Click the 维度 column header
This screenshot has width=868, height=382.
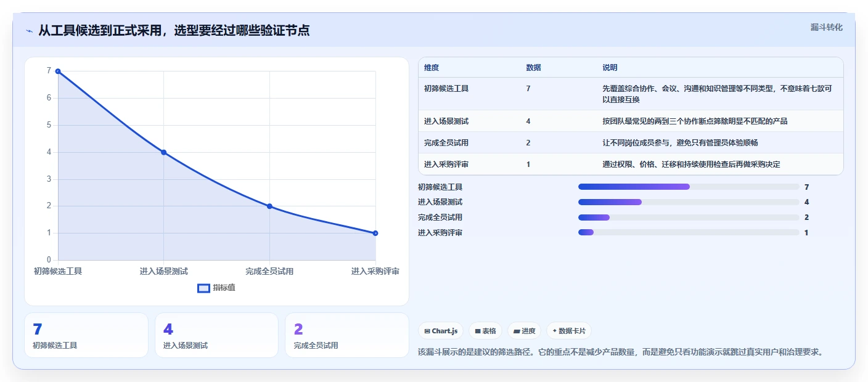coord(432,68)
